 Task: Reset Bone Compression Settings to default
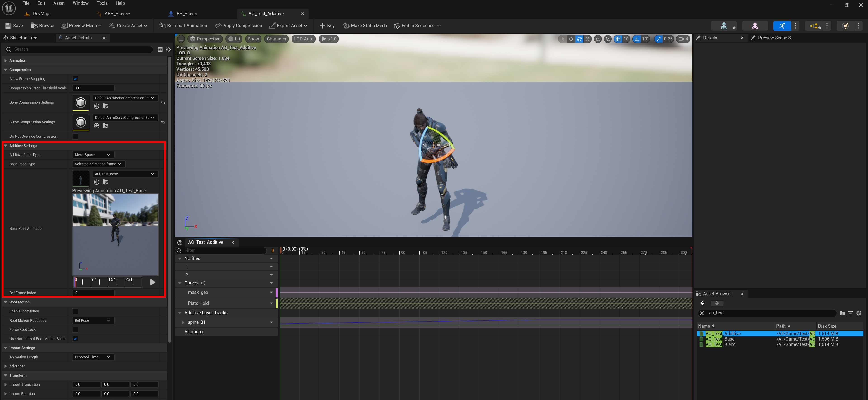(x=163, y=102)
